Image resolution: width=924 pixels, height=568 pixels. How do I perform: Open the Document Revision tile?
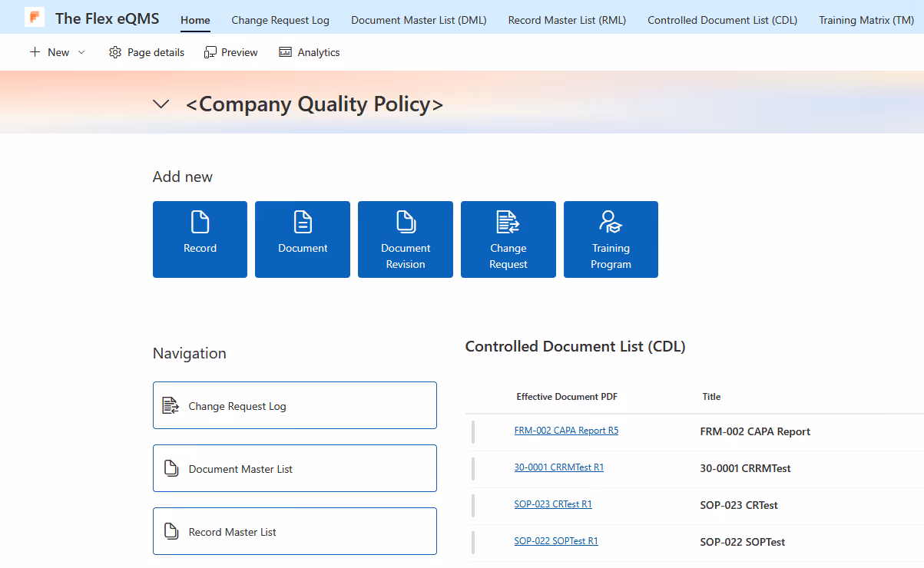[x=405, y=222]
